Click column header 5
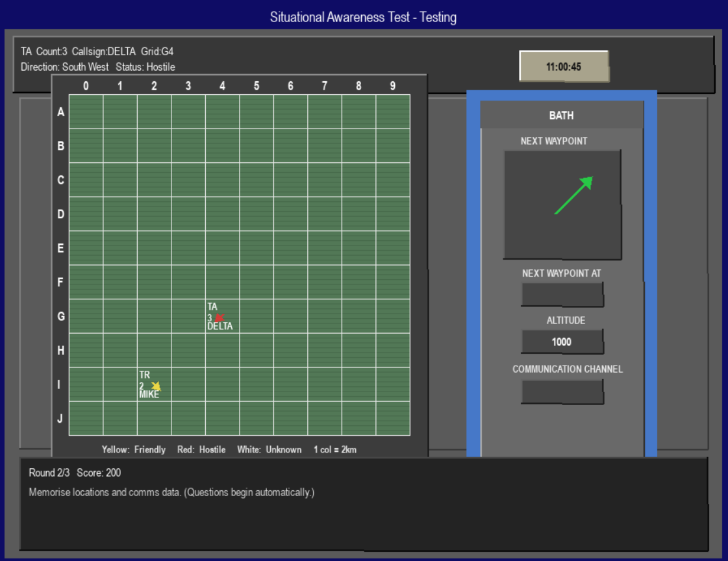 [x=257, y=86]
